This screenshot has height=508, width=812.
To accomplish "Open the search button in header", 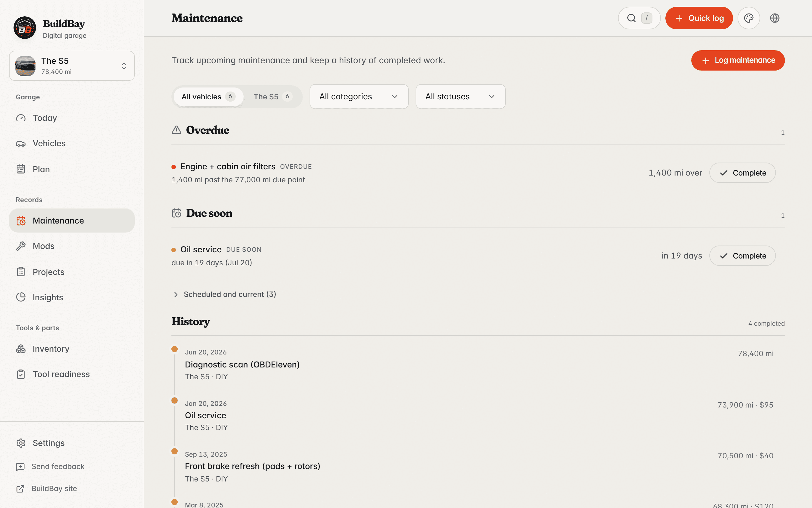I will click(x=639, y=18).
